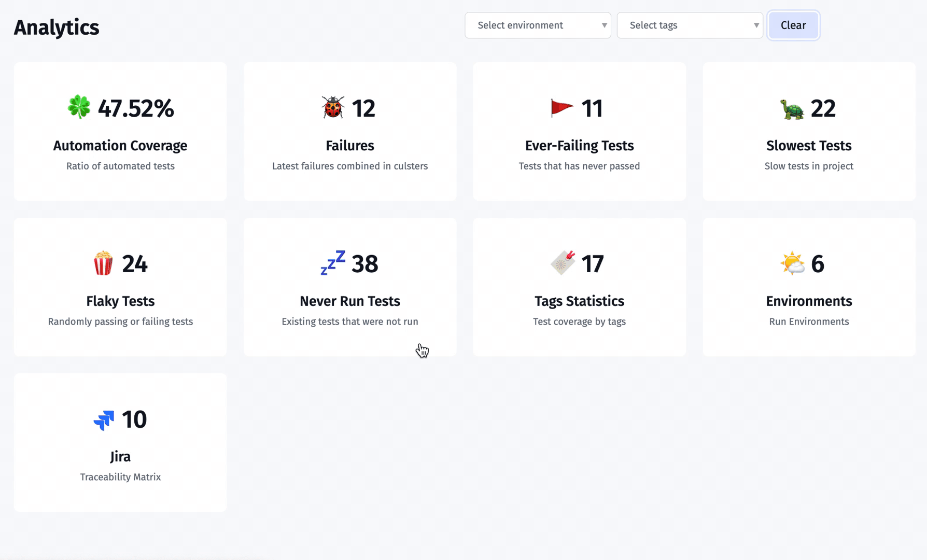Click 'Slow tests in project' text
Image resolution: width=927 pixels, height=560 pixels.
pos(809,166)
